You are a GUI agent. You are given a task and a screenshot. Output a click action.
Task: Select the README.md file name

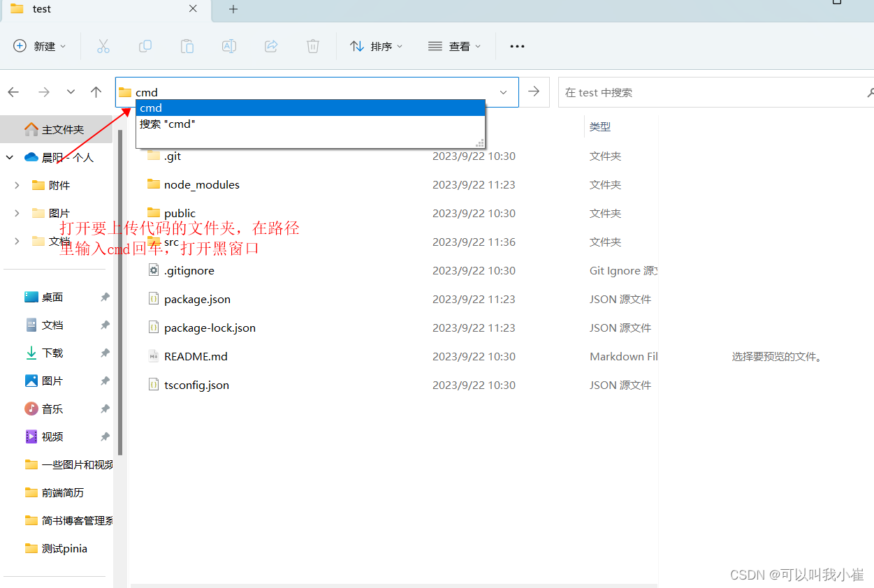tap(196, 356)
